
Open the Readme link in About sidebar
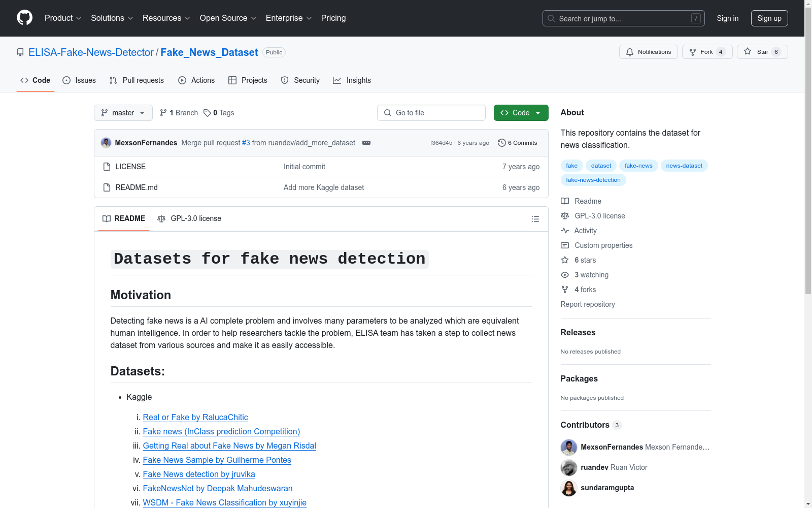pyautogui.click(x=582, y=201)
